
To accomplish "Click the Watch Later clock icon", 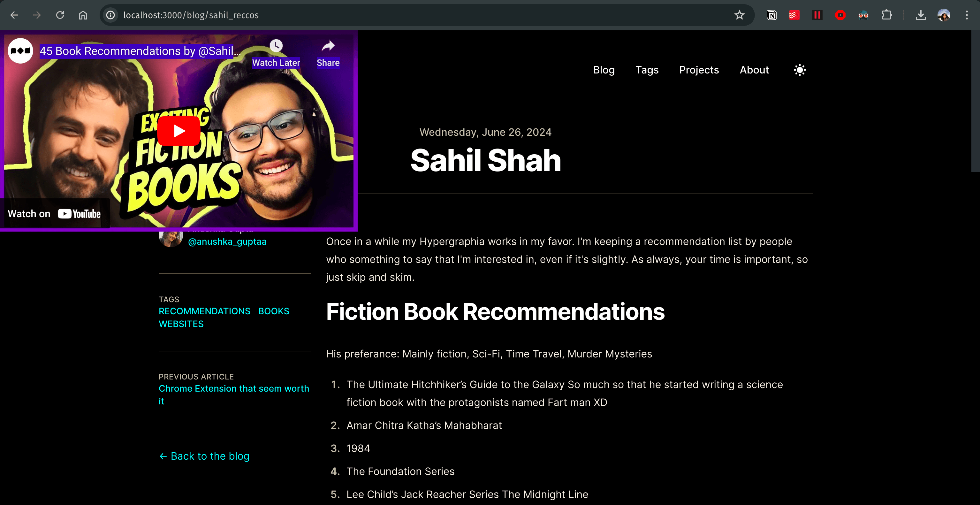I will 276,46.
